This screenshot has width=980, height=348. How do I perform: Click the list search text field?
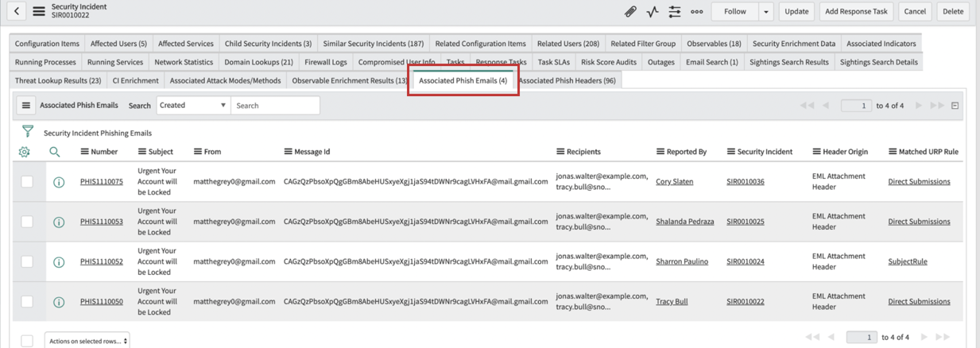tap(275, 105)
